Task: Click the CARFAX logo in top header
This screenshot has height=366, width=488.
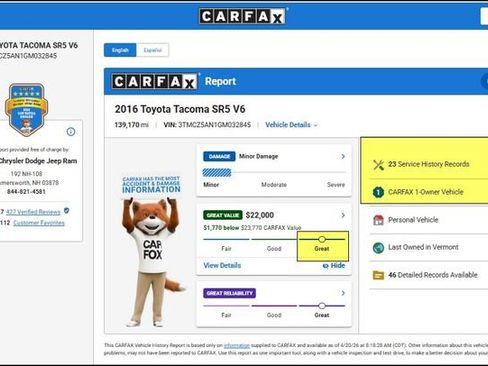Action: [x=242, y=16]
